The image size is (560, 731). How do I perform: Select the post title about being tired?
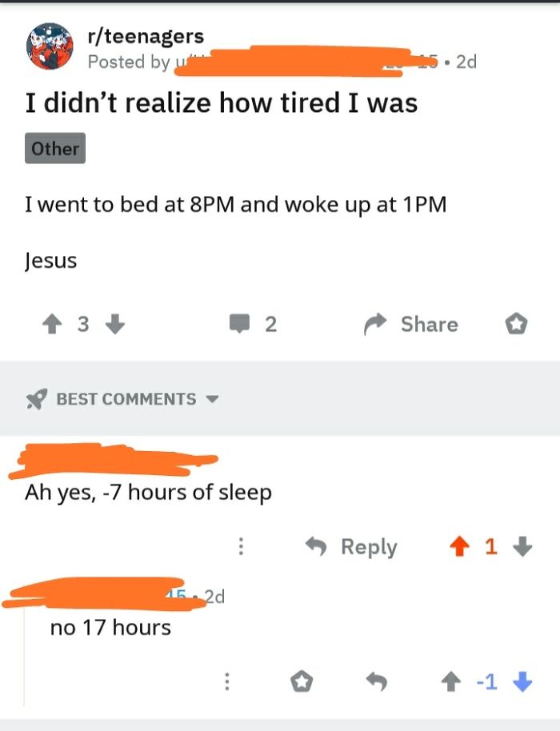(222, 102)
